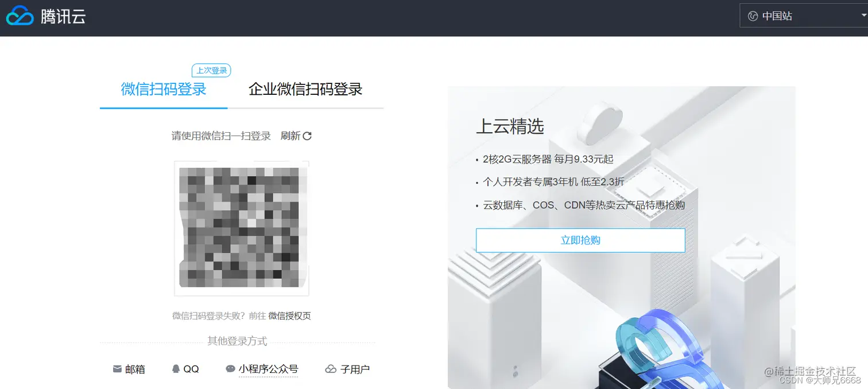The height and width of the screenshot is (389, 868).
Task: Select the 邮箱 email login icon
Action: (117, 369)
